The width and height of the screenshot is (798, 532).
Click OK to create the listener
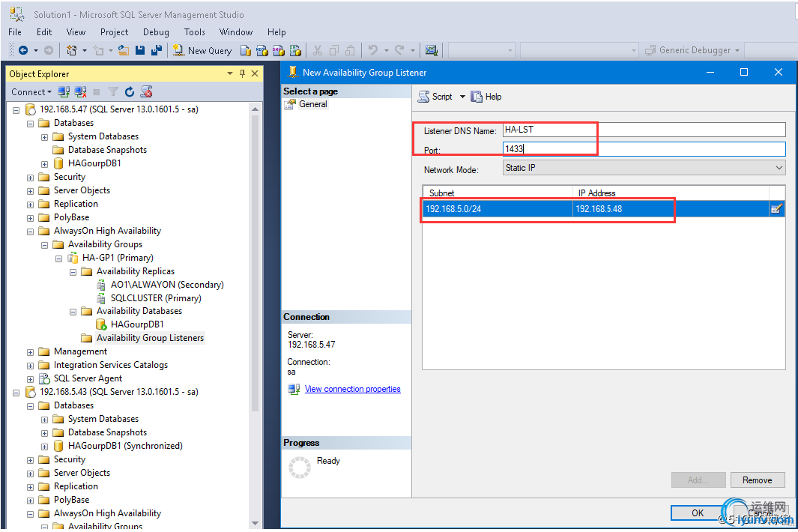(698, 513)
